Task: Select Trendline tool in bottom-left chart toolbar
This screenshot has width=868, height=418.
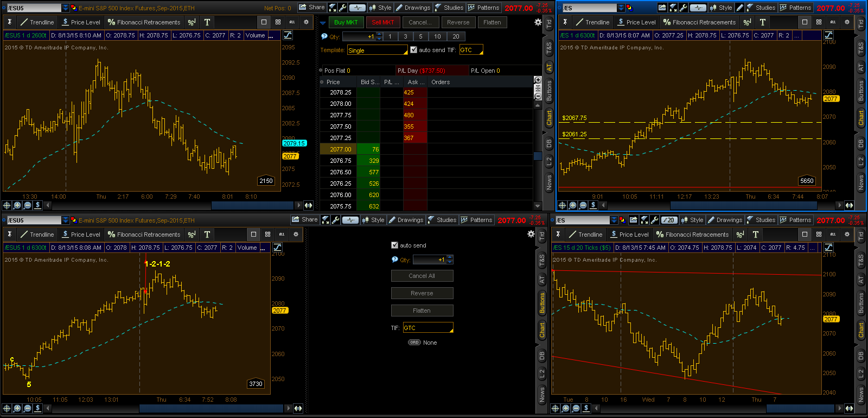Action: [x=37, y=235]
